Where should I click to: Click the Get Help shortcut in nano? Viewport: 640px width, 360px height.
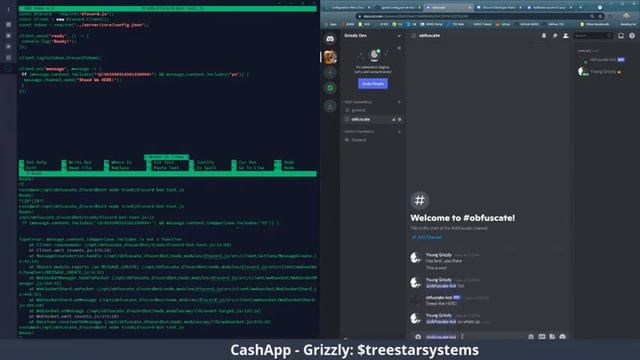coord(33,162)
